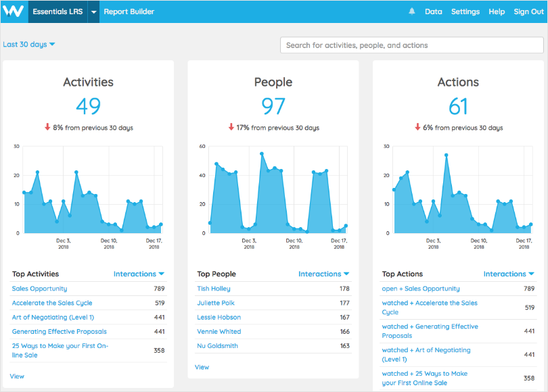Open Art of Negotiating (Level 1) activity
The image size is (548, 392).
point(53,317)
